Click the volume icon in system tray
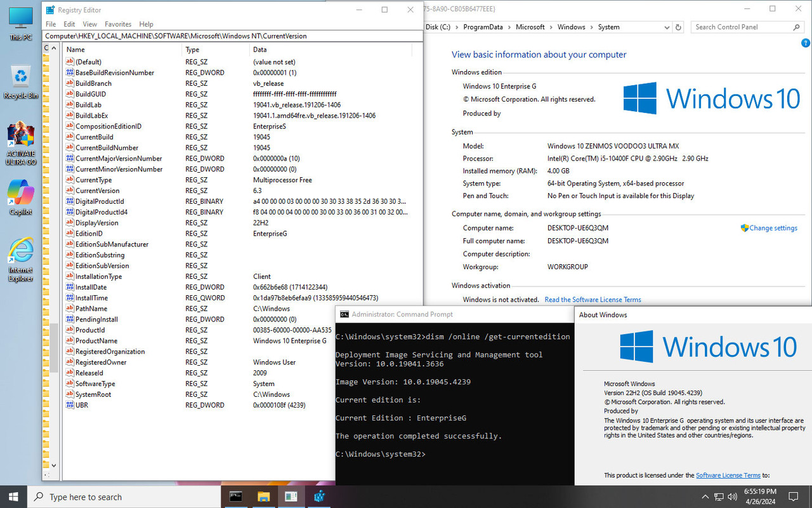This screenshot has width=812, height=508. point(733,497)
